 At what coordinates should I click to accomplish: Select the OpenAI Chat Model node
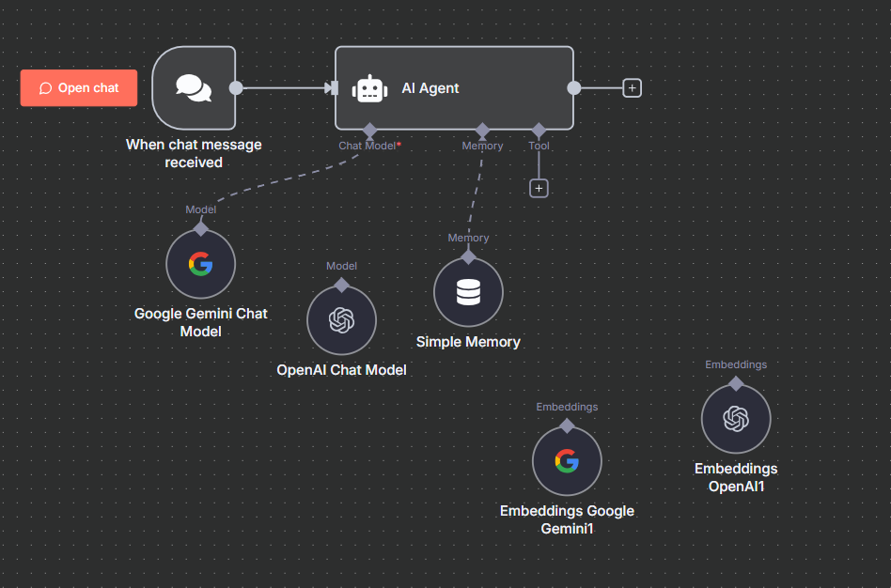(x=341, y=320)
